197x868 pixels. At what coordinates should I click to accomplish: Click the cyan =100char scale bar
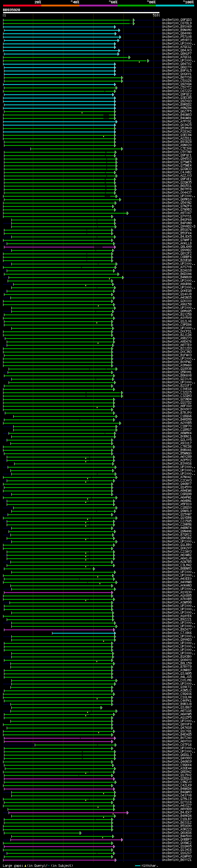coord(137,865)
